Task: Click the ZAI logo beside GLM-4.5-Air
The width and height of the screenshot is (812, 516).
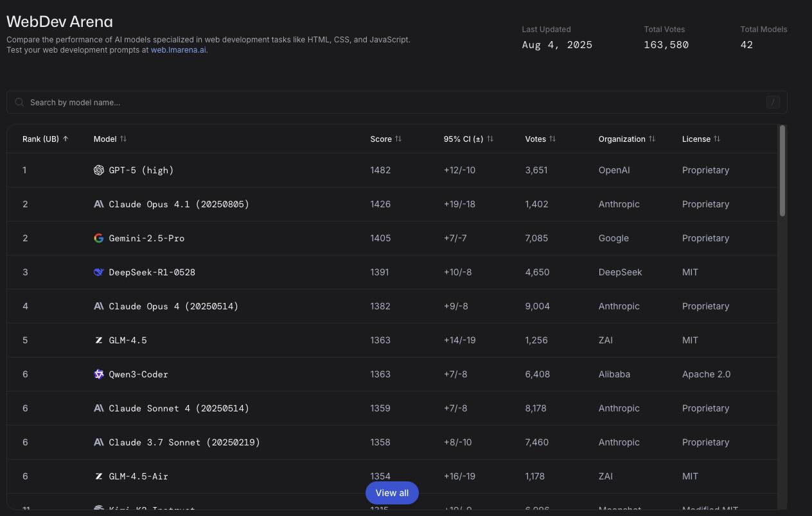Action: pos(99,476)
